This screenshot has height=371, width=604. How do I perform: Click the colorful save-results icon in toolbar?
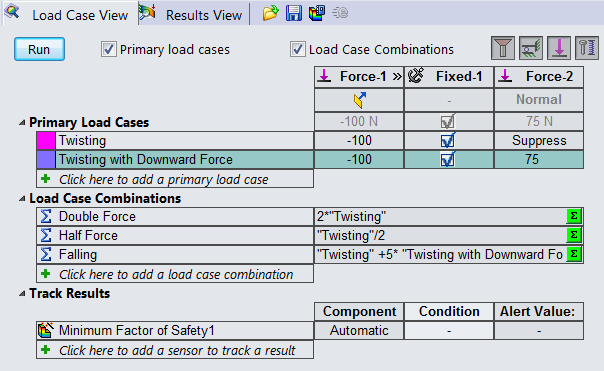point(317,13)
